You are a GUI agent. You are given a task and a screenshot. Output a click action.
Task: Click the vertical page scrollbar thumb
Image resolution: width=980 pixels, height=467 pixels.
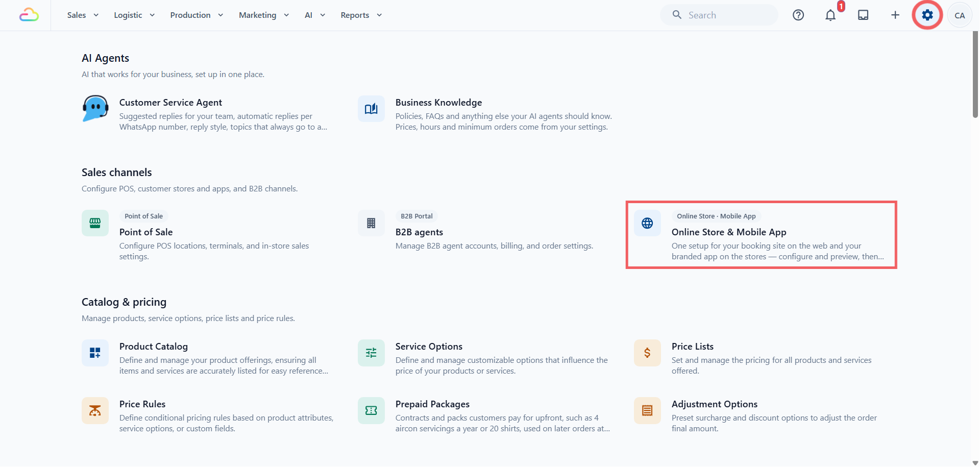coord(975,74)
